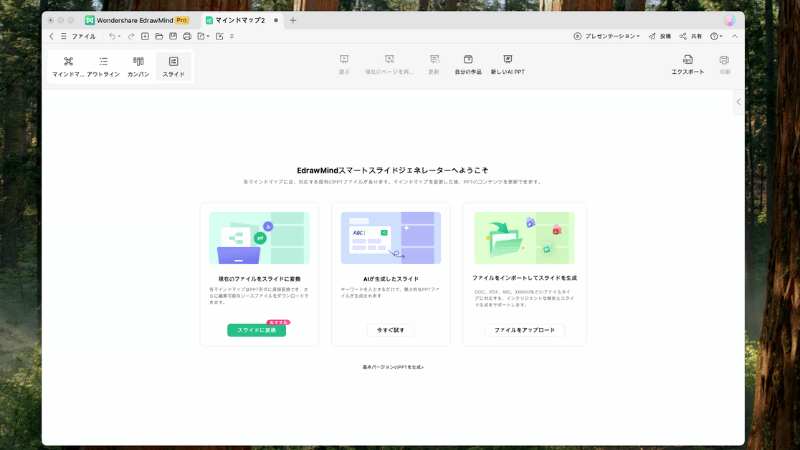Add a new tab with the plus button

coord(293,20)
